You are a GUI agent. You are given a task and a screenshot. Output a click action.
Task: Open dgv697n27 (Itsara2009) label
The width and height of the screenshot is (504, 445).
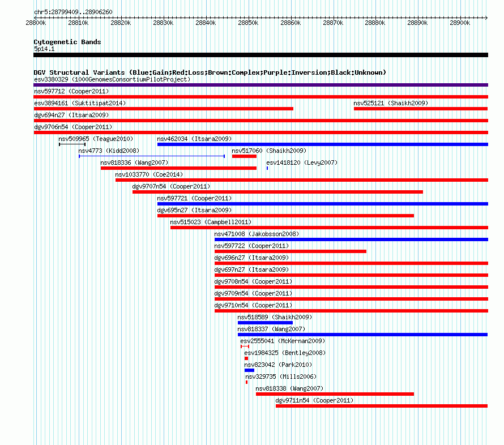pos(251,269)
